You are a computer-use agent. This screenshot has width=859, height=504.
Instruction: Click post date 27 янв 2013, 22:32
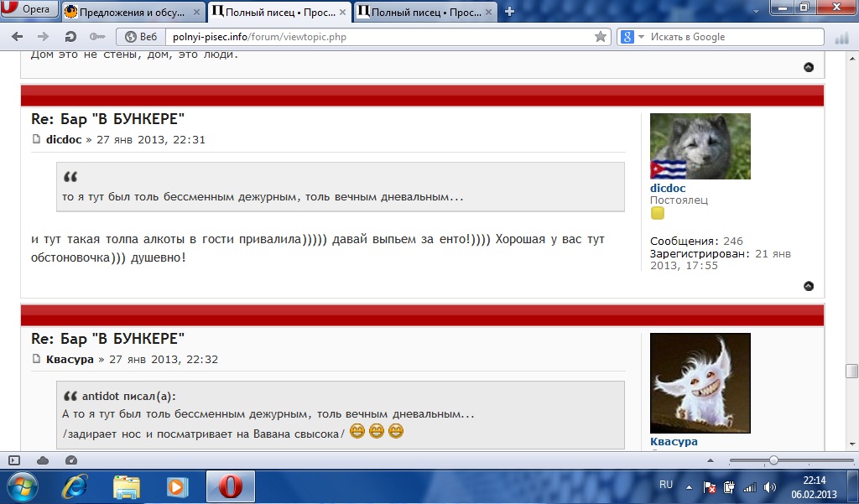(x=164, y=360)
